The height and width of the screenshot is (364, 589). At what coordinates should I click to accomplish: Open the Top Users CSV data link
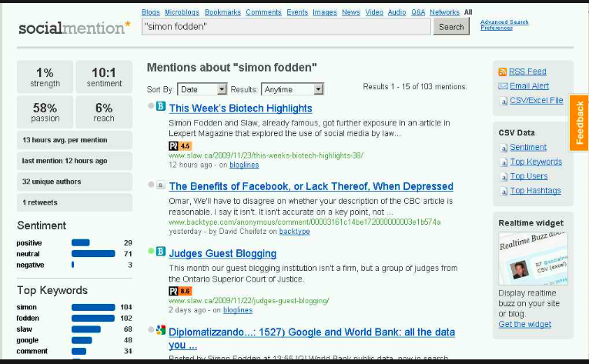(x=528, y=176)
